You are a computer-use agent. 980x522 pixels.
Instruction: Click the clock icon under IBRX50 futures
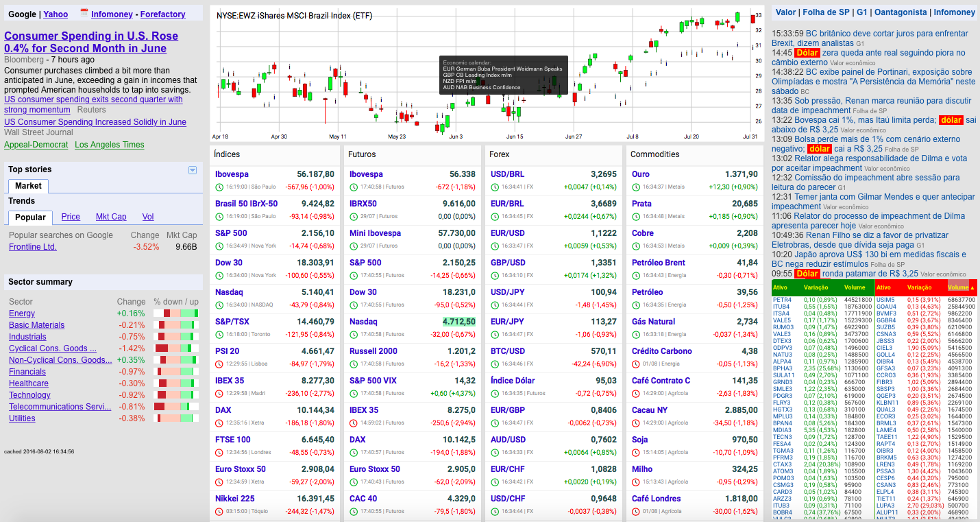coord(354,216)
